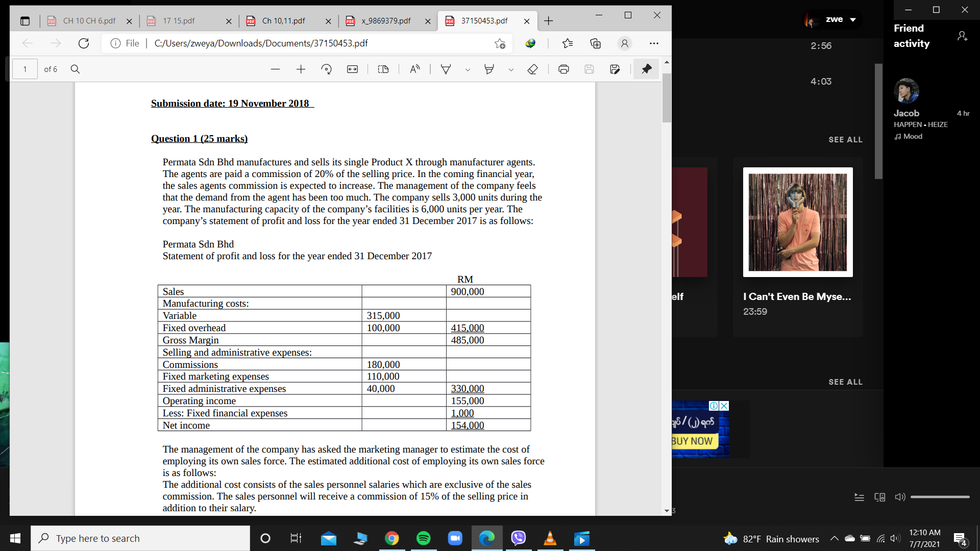This screenshot has width=980, height=551.
Task: Toggle Spotify queue view
Action: (860, 497)
